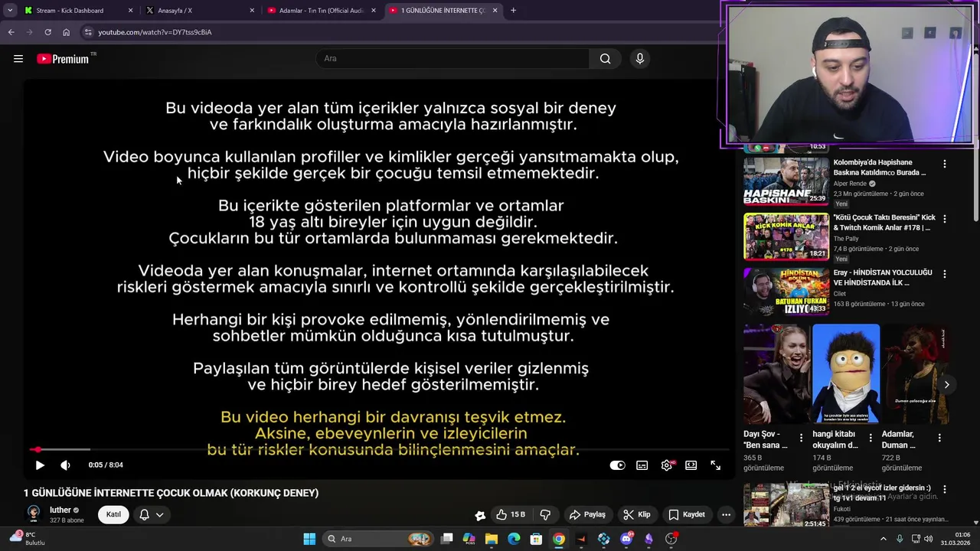The height and width of the screenshot is (551, 980).
Task: Open the tab search dropdown arrow
Action: pos(9,11)
